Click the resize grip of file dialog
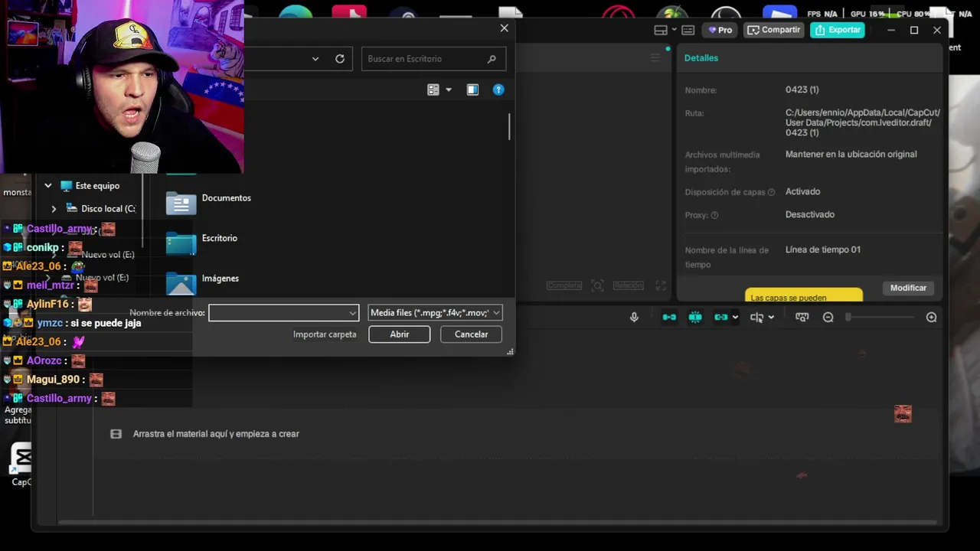The width and height of the screenshot is (980, 551). coord(510,351)
